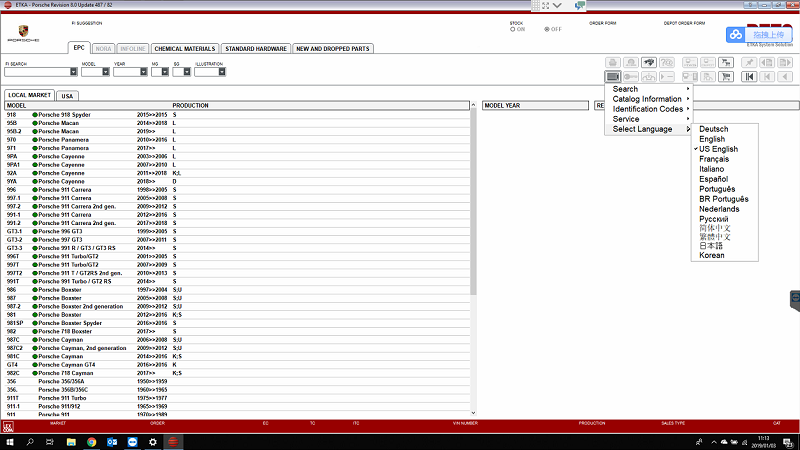
Task: Click the solid left arrow back icon
Action: [785, 77]
